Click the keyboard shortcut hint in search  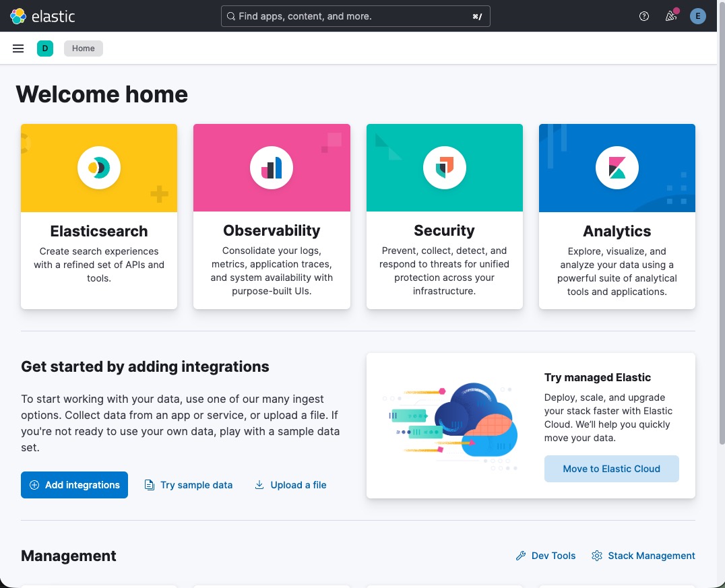[476, 17]
